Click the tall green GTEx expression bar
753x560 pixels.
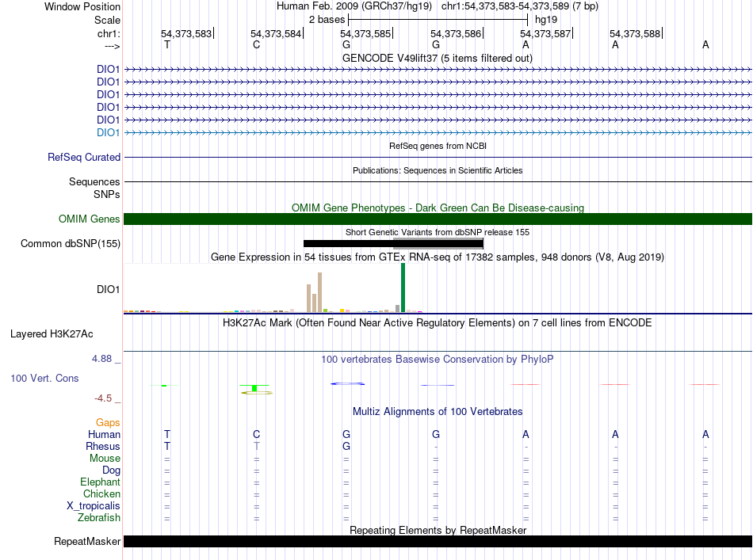(x=403, y=288)
